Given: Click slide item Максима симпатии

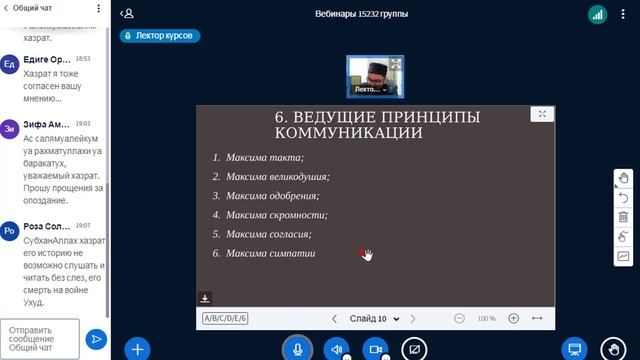Looking at the screenshot, I should (271, 253).
